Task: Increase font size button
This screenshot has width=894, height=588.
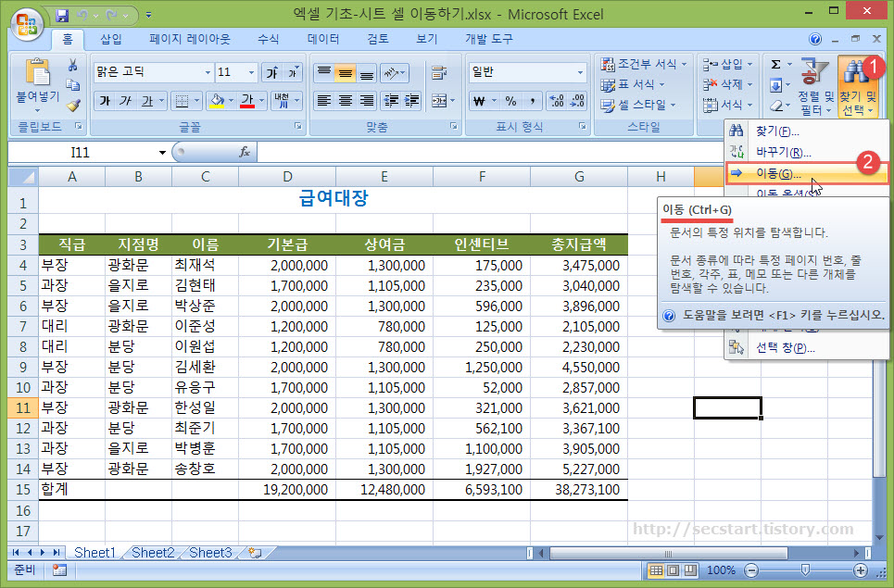Action: coord(272,72)
